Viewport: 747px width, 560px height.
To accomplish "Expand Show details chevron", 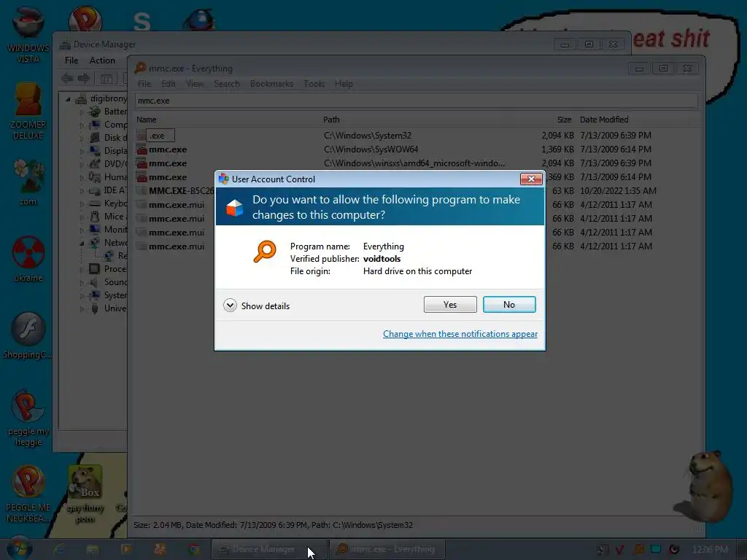I will (230, 306).
